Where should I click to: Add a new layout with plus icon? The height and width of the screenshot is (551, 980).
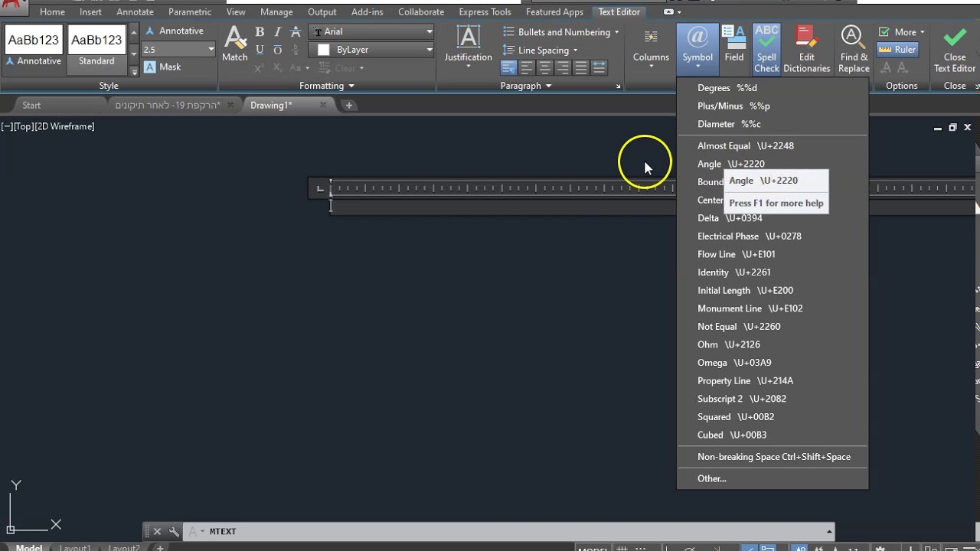pyautogui.click(x=160, y=548)
